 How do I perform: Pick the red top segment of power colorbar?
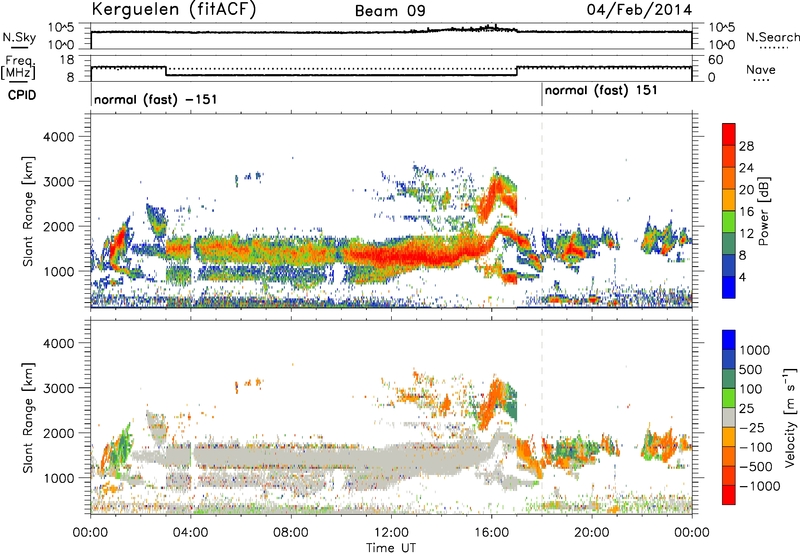tap(729, 135)
